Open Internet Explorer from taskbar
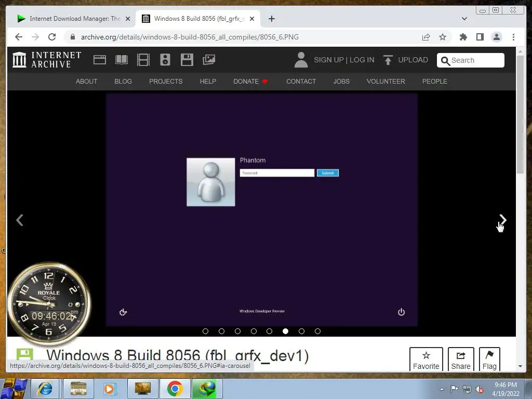Screen dimensions: 532x399 point(45,389)
